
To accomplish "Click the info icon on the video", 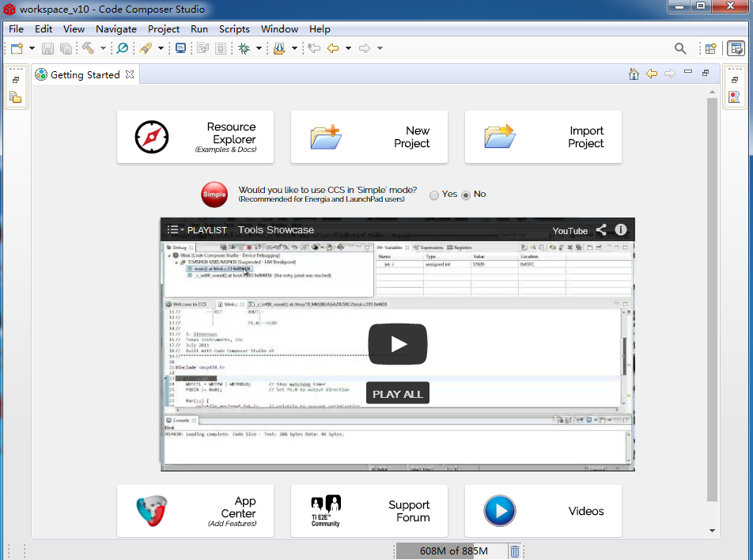I will 620,229.
